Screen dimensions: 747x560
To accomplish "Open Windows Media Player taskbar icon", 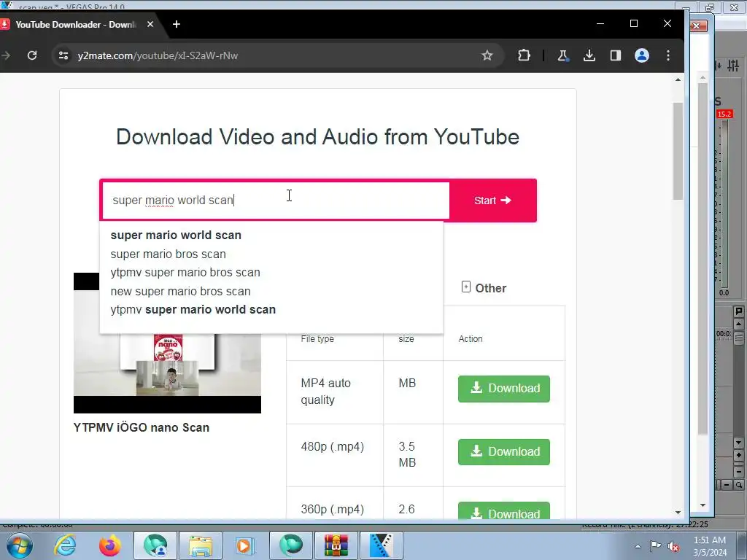I will click(245, 545).
